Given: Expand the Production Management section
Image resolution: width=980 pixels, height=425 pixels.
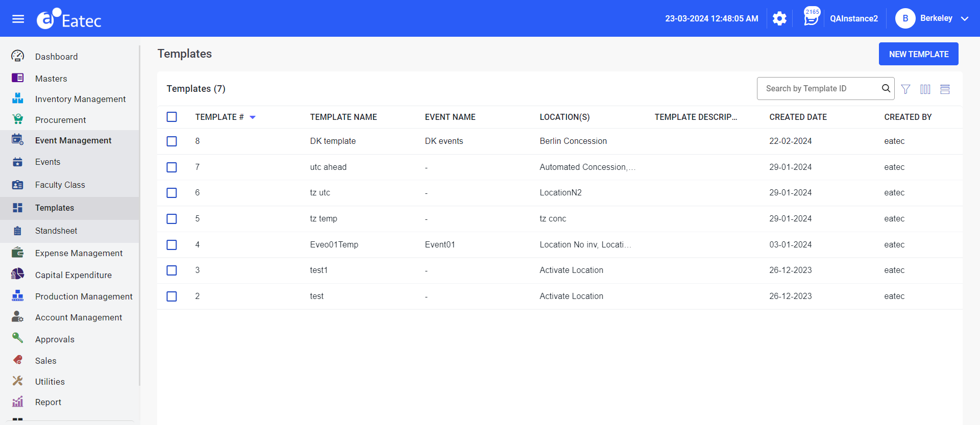Looking at the screenshot, I should [69, 296].
